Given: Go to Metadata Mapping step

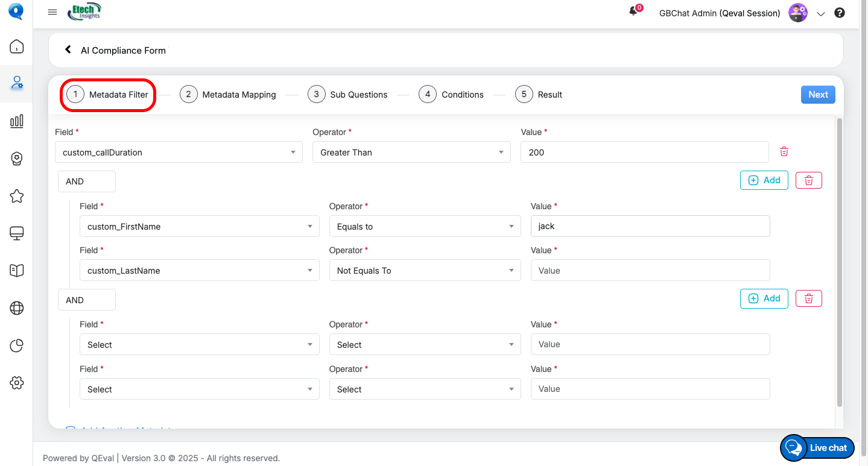Looking at the screenshot, I should [228, 95].
